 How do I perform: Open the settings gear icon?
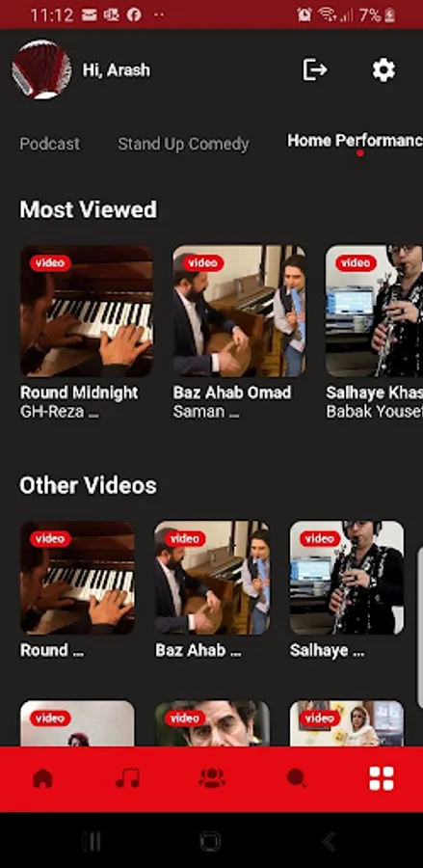(383, 70)
